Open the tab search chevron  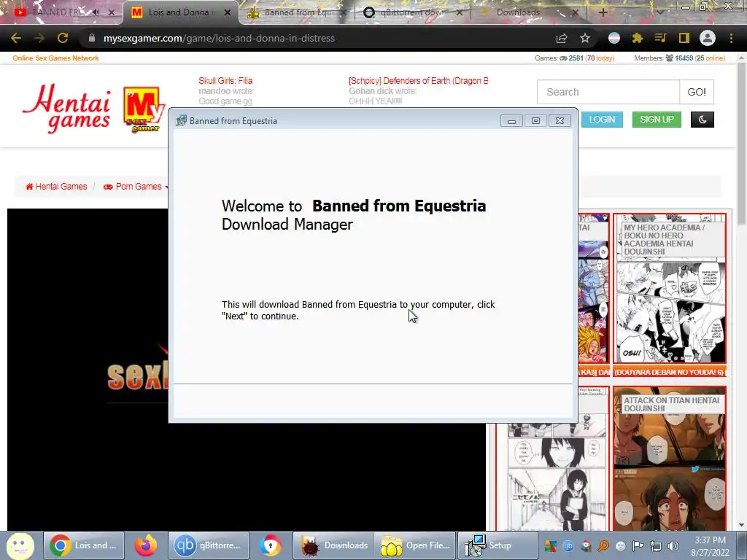tap(659, 12)
